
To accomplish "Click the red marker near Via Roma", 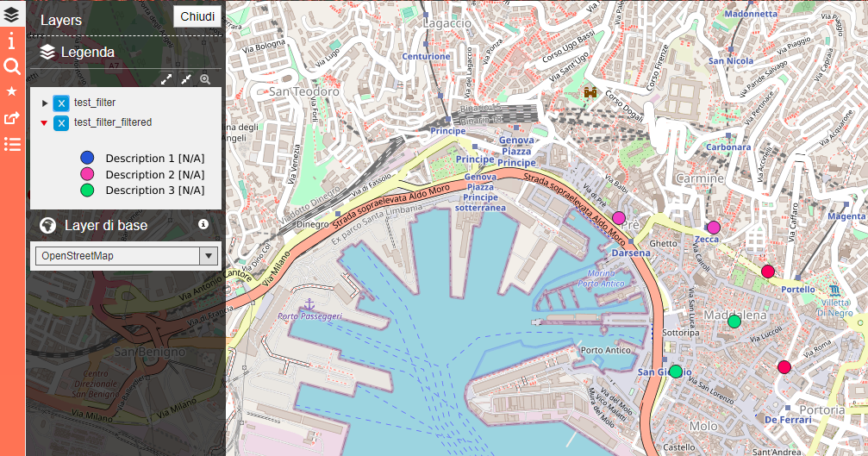I will click(784, 367).
